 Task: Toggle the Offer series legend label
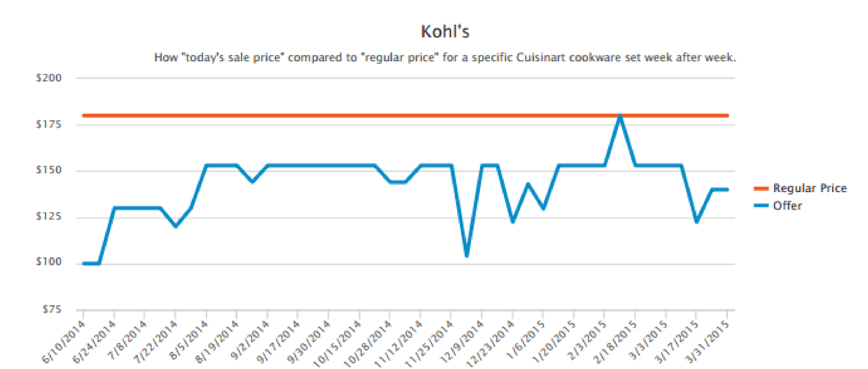coord(787,206)
